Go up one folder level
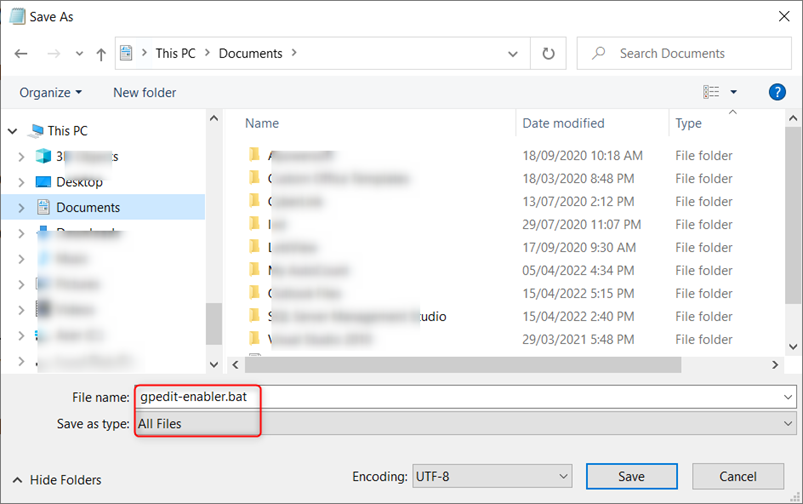Viewport: 803px width, 504px height. point(101,54)
